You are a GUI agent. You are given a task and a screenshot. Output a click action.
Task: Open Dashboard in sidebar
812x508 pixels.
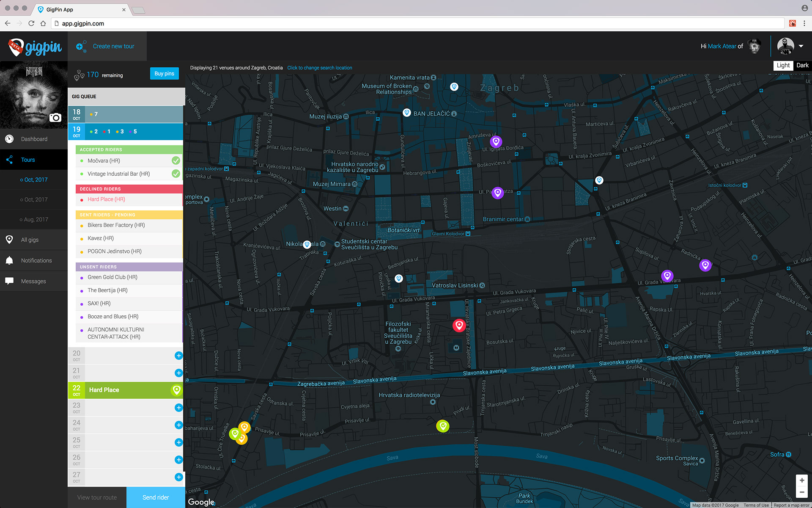34,139
